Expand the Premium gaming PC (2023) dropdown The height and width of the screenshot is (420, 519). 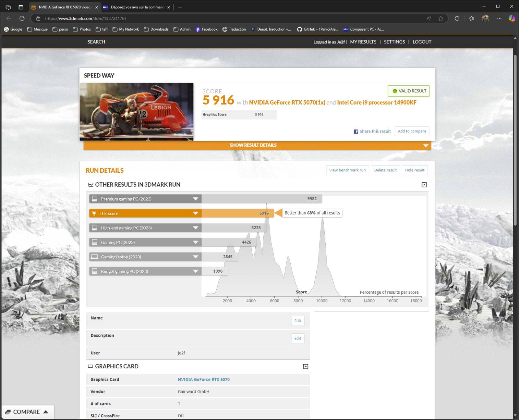(195, 199)
